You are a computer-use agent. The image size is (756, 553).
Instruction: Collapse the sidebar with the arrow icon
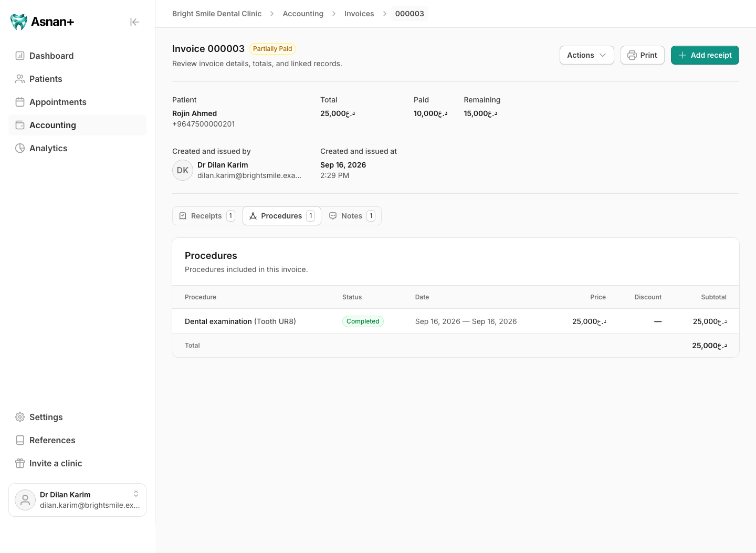point(135,22)
